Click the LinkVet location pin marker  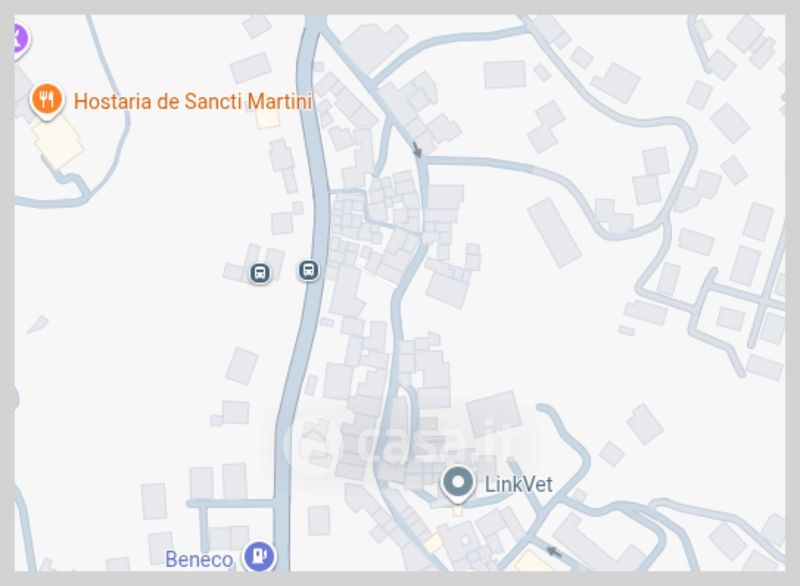pos(458,484)
